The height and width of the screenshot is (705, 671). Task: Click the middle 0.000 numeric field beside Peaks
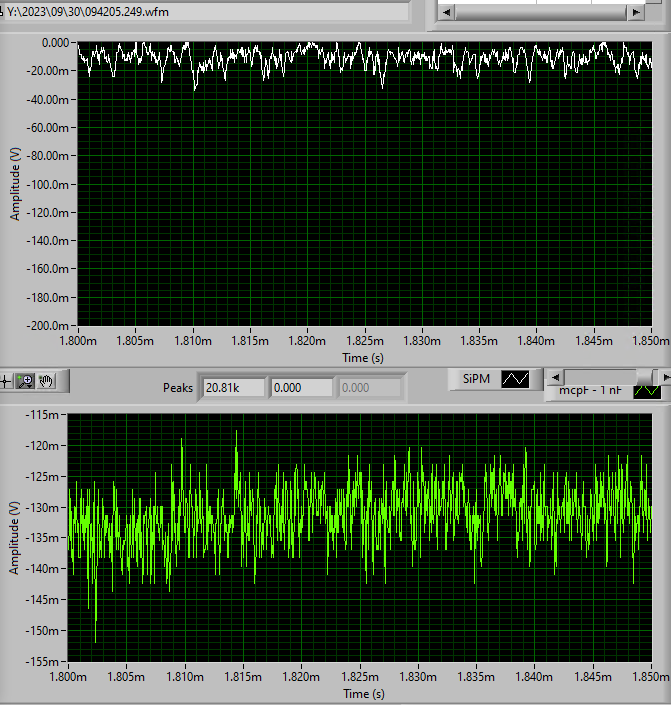click(x=301, y=388)
